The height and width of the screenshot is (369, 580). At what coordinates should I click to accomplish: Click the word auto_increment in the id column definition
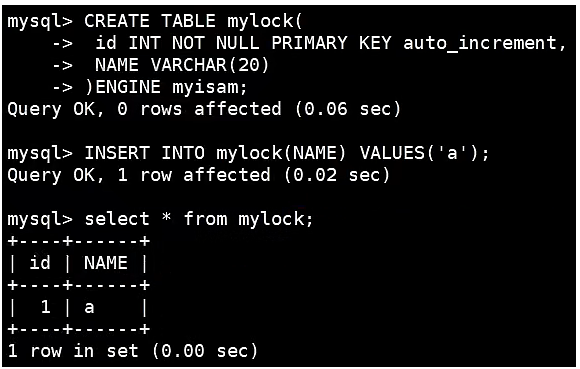point(479,43)
